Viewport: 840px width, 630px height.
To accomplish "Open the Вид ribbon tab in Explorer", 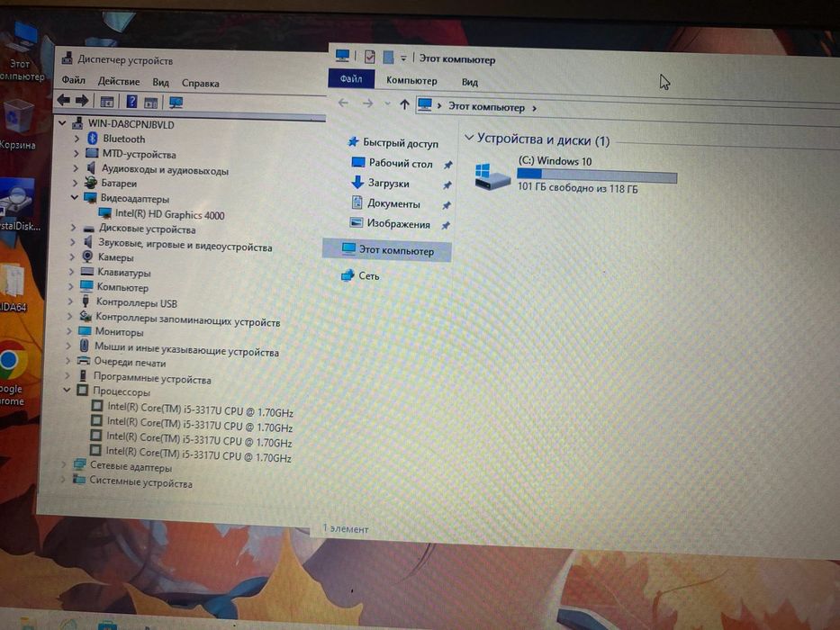I will (470, 82).
